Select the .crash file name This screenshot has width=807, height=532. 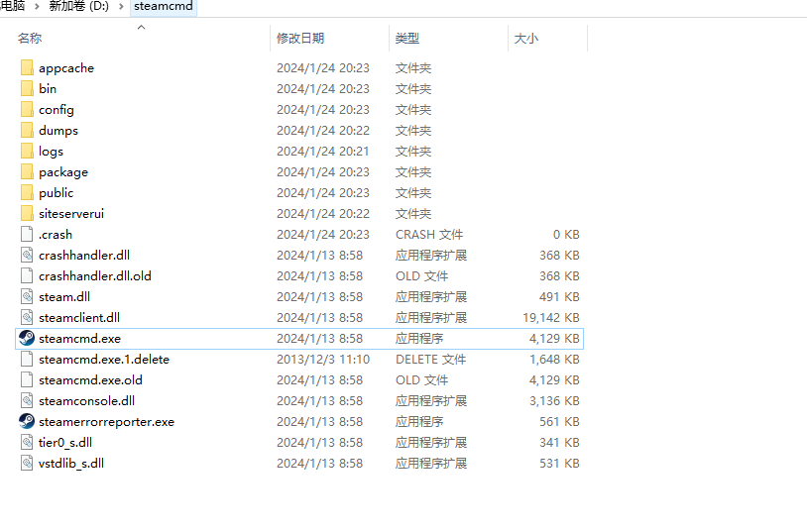56,234
